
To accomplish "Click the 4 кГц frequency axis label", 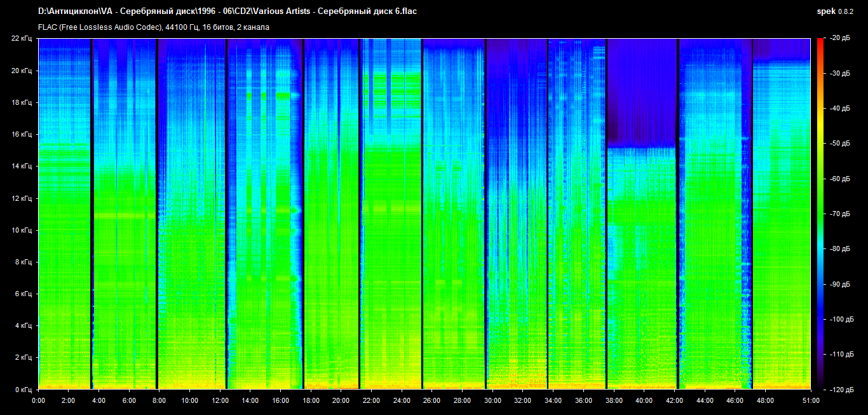I will (24, 325).
